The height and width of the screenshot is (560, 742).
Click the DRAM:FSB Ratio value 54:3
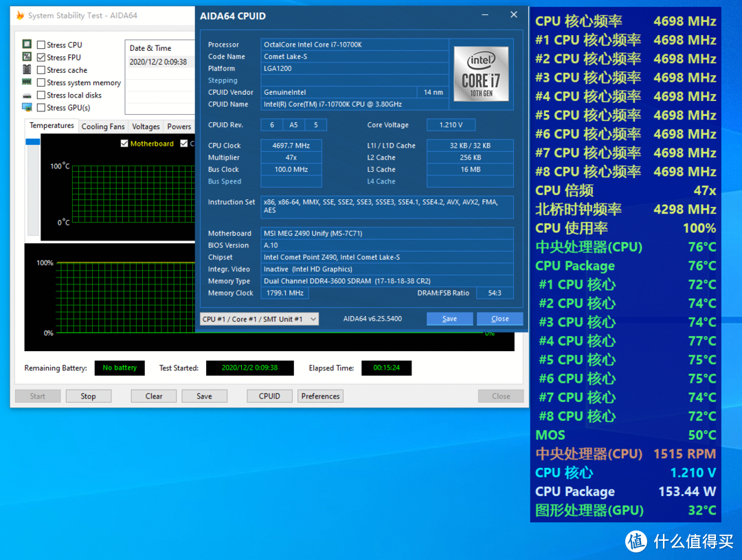coord(495,293)
